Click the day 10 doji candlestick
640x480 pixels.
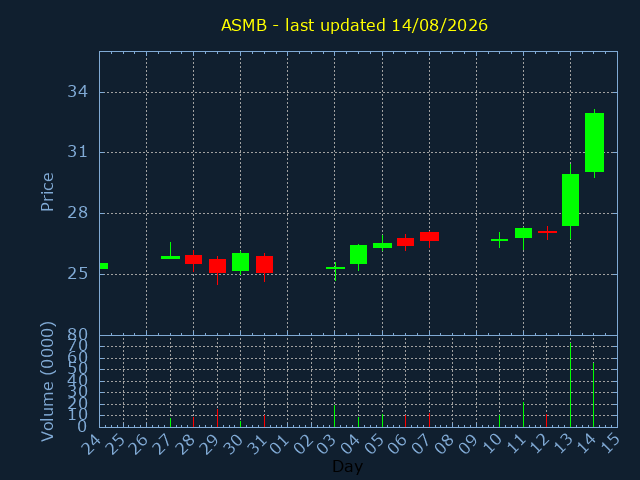point(499,240)
